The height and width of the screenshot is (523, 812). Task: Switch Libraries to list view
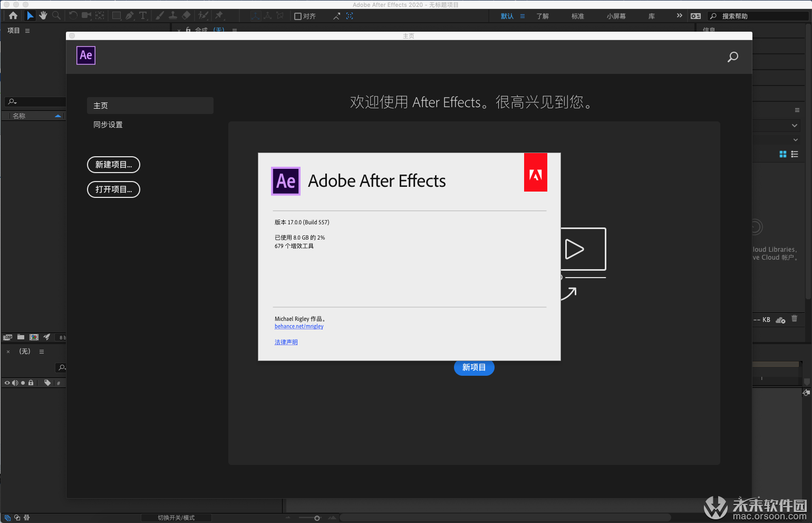pos(795,154)
